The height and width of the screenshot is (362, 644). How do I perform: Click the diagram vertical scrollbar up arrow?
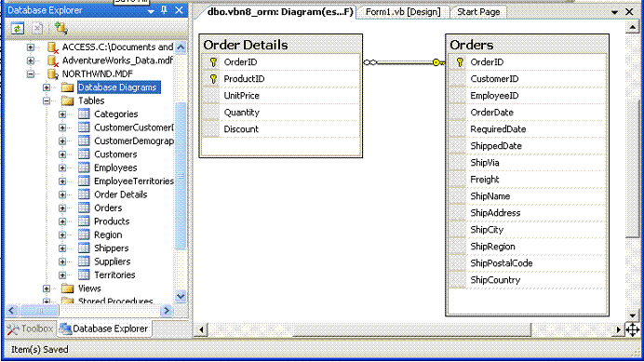tap(633, 28)
